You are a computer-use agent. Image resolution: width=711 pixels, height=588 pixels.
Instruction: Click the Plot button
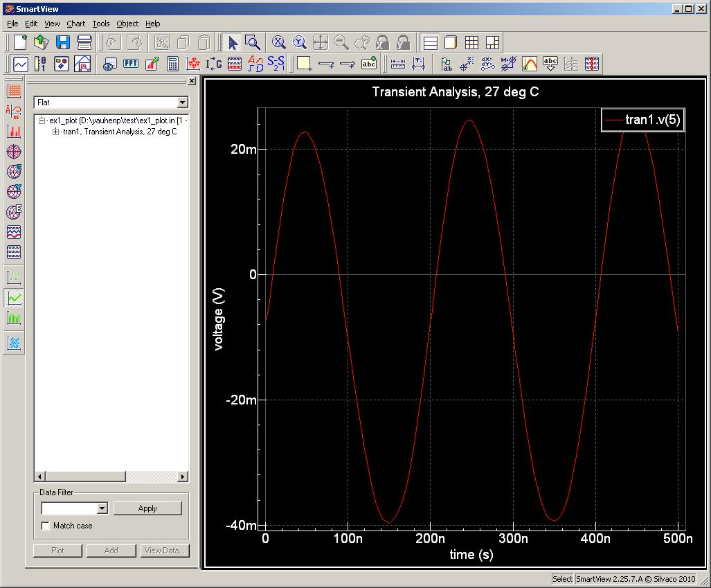pyautogui.click(x=57, y=551)
